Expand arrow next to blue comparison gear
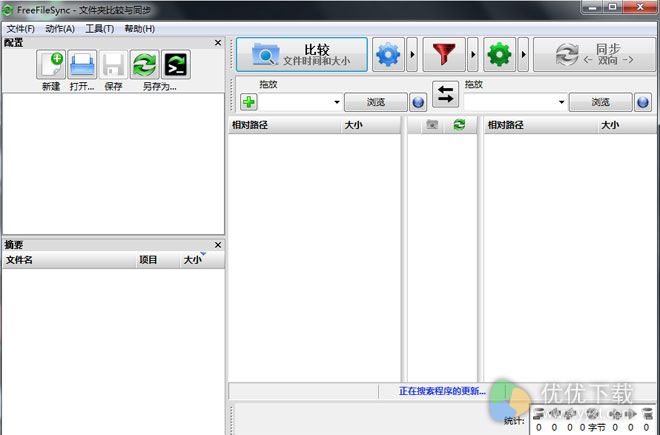Screen dimensions: 660x435 click(412, 54)
